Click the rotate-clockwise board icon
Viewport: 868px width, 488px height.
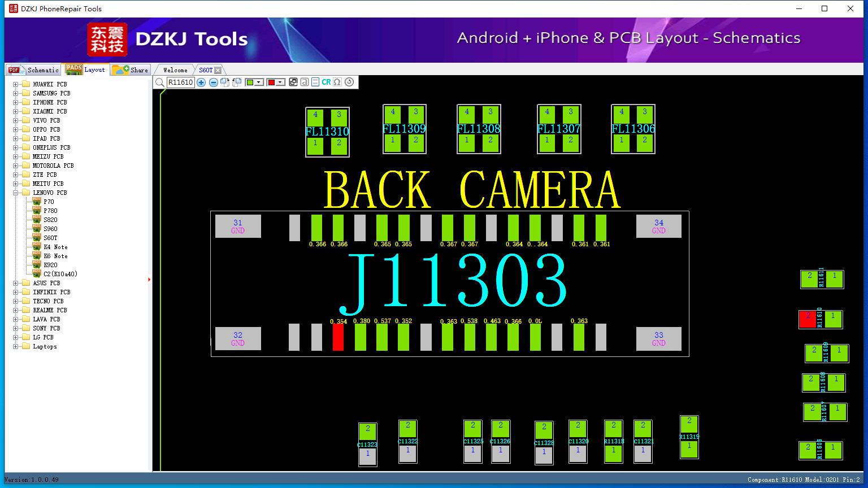pyautogui.click(x=225, y=82)
